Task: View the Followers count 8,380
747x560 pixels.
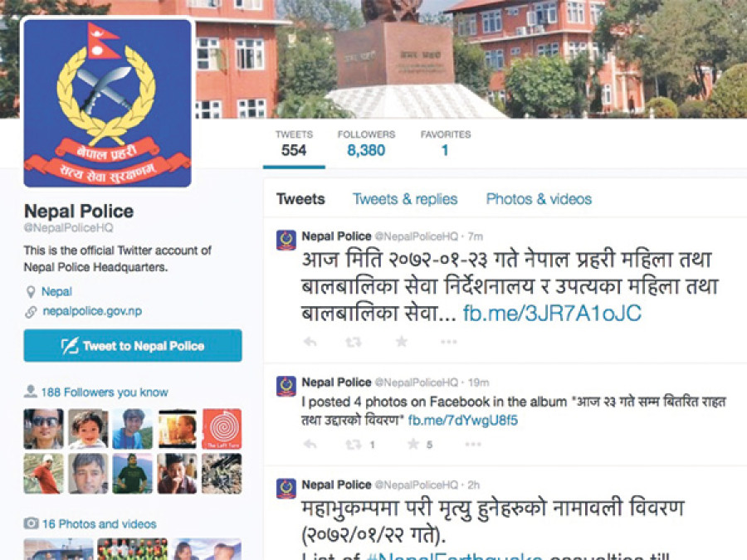Action: click(366, 144)
